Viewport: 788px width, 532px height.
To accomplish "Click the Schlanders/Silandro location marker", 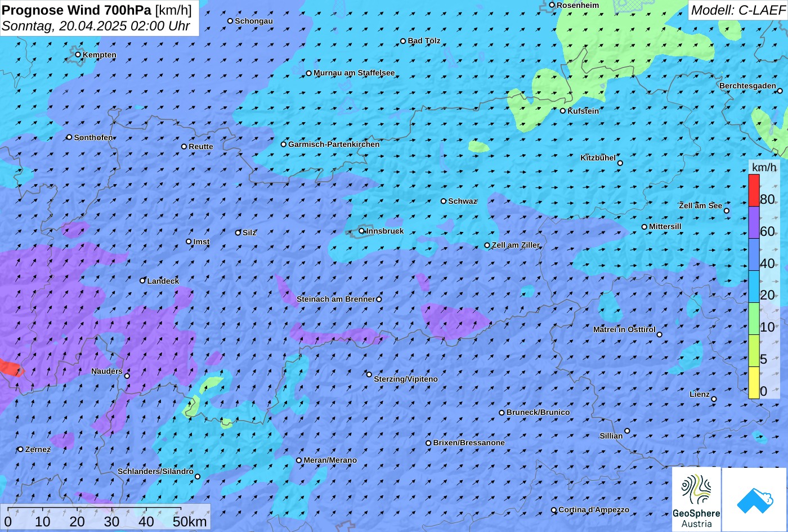I will click(x=198, y=477).
